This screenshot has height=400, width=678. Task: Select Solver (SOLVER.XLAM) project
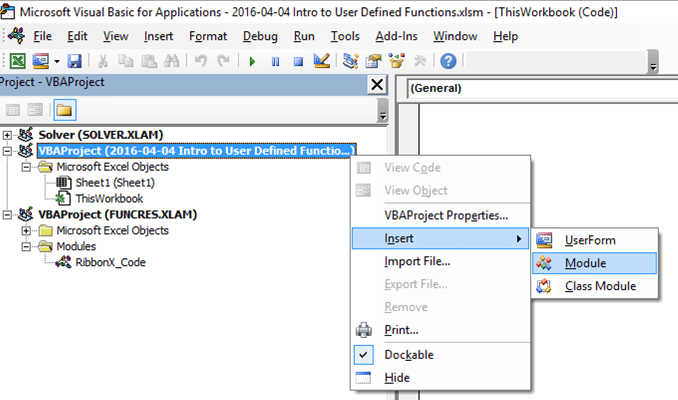click(100, 135)
